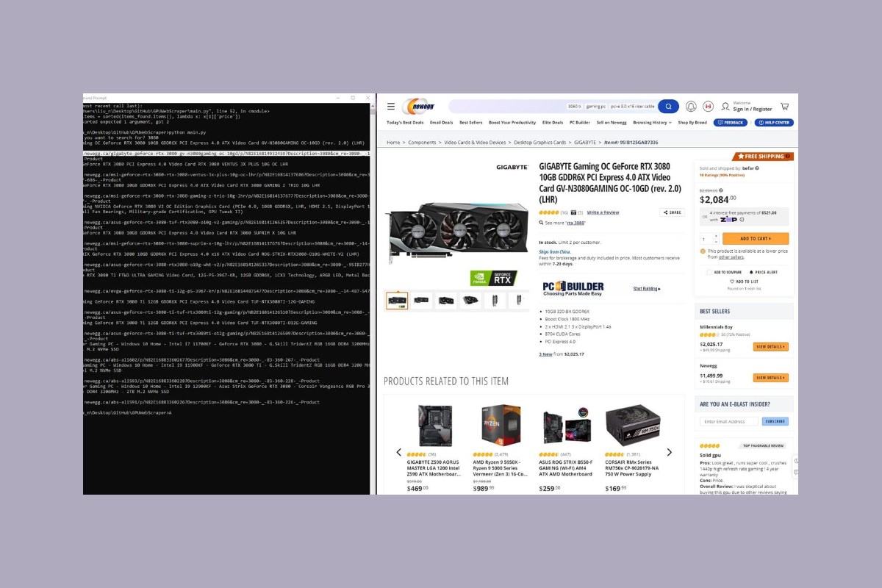Click the Share icon button

click(673, 212)
